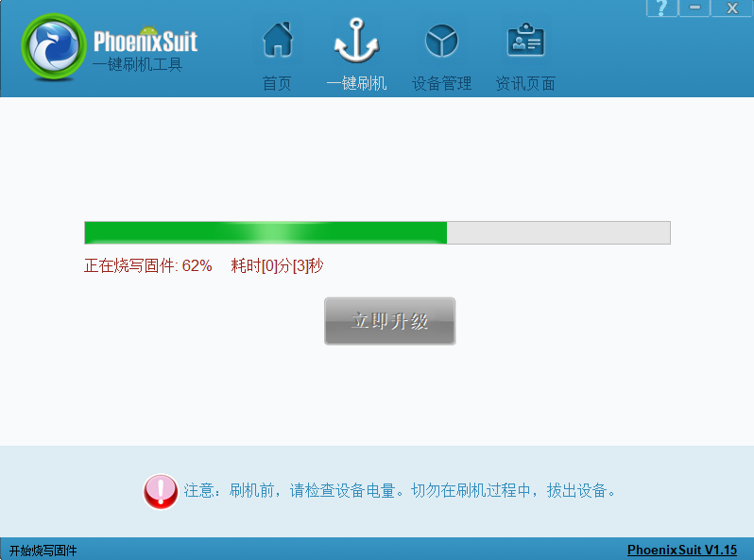Open the home page house icon
Image resolution: width=754 pixels, height=560 pixels.
point(278,40)
